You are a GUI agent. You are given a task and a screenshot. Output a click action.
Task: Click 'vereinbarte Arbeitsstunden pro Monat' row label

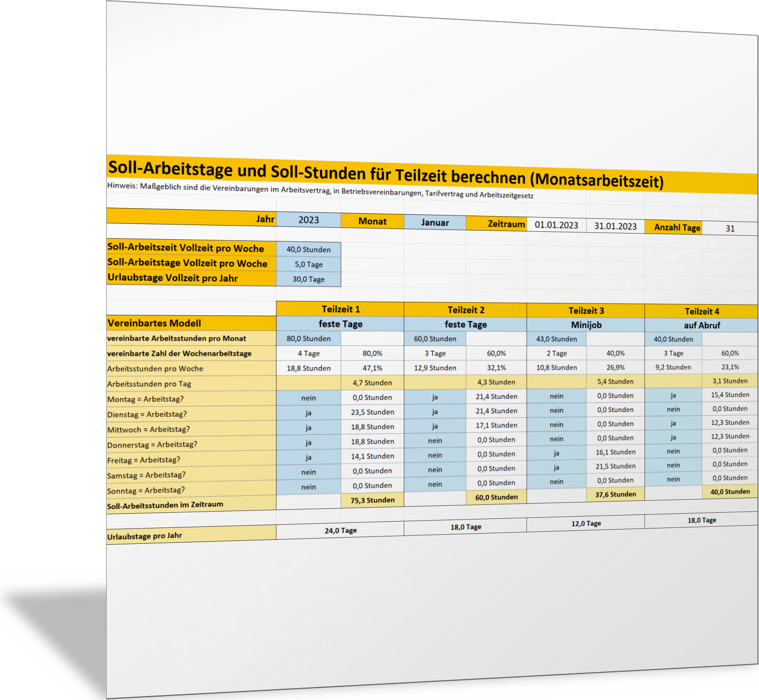click(191, 338)
